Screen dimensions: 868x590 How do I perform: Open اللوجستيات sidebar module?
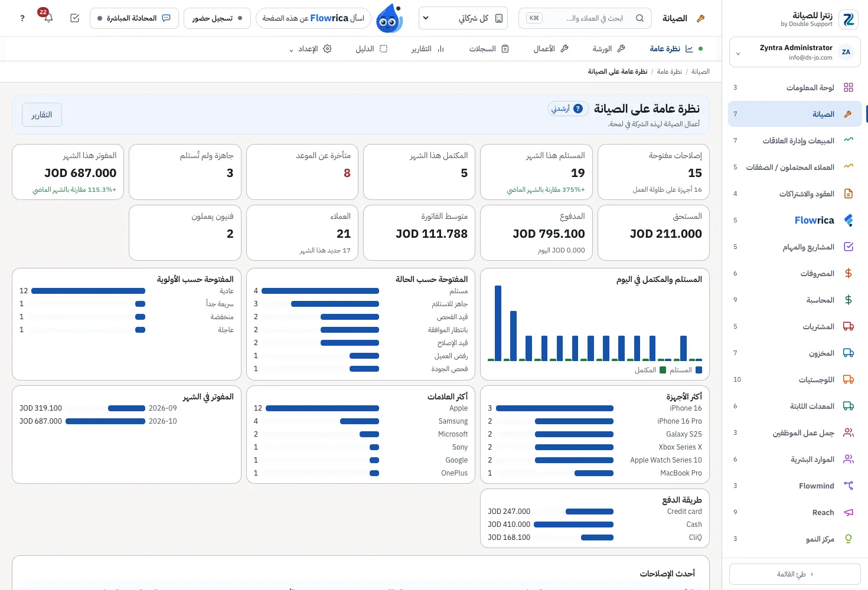(x=795, y=379)
